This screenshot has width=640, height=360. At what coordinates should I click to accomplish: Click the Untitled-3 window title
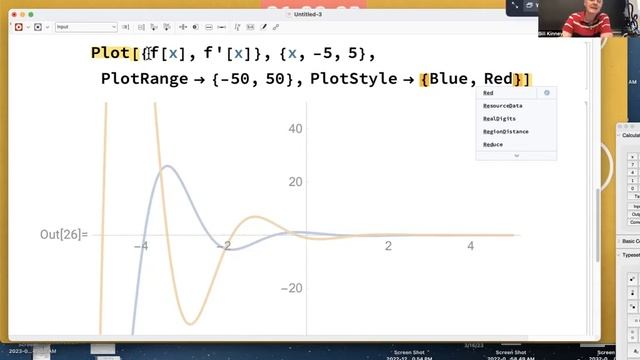308,14
